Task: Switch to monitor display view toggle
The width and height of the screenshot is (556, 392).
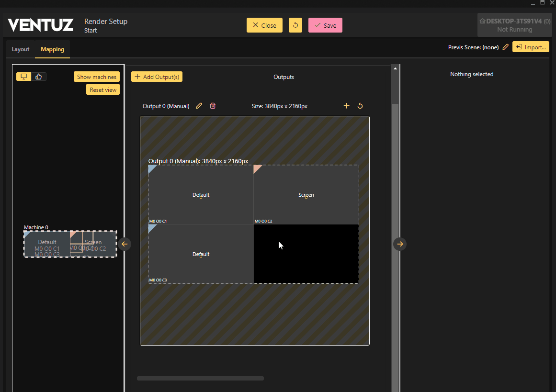Action: (24, 77)
